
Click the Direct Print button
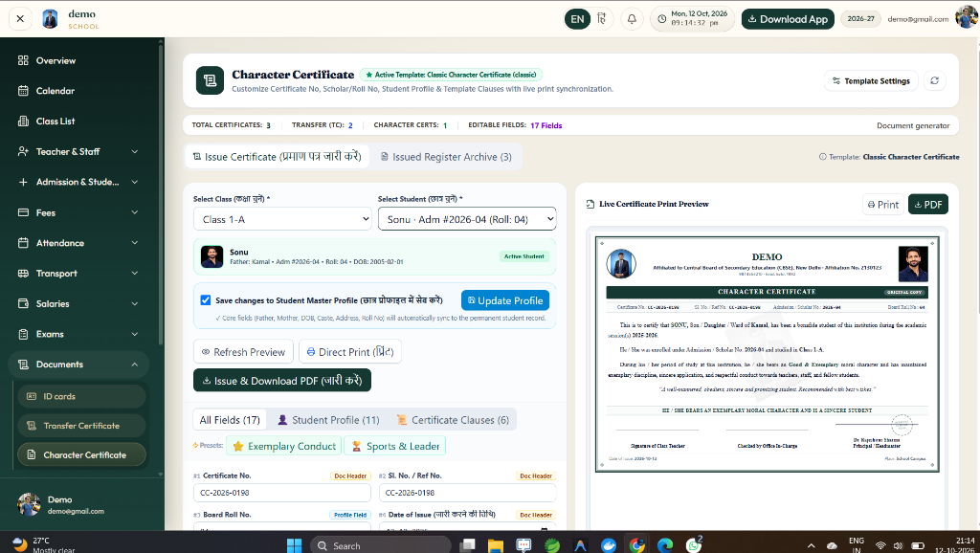point(350,352)
